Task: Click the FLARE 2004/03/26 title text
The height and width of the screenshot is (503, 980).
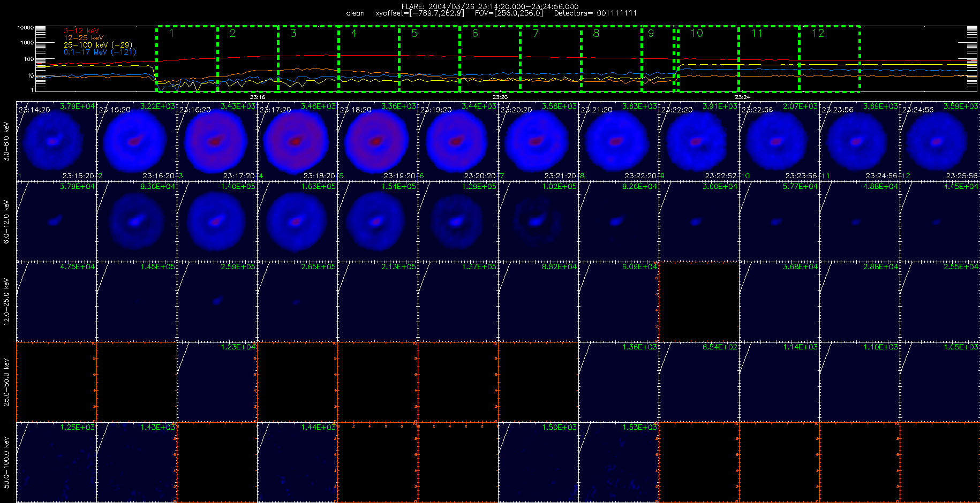Action: [490, 6]
